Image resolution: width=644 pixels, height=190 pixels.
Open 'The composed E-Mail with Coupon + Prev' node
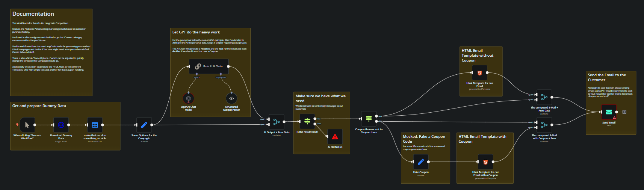(544, 125)
